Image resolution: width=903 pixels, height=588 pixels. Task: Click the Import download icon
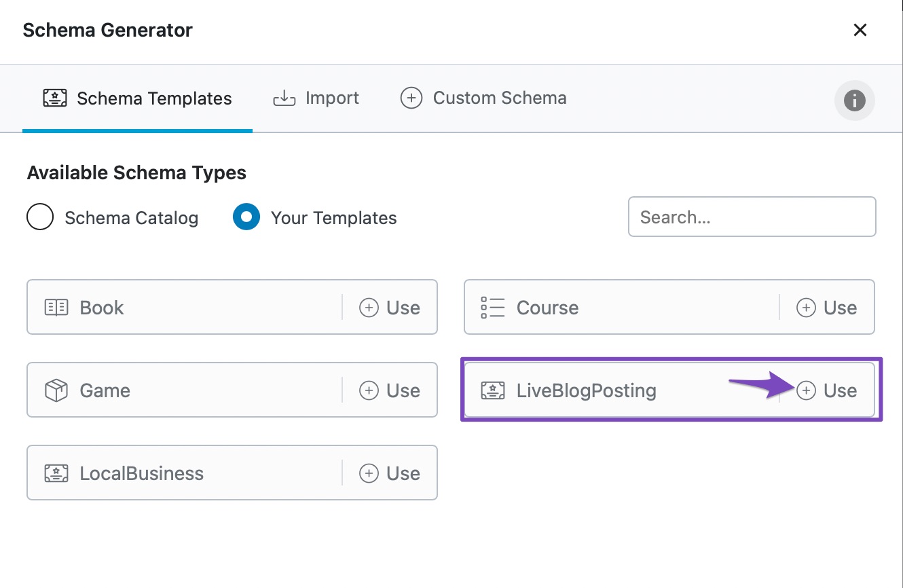[284, 99]
